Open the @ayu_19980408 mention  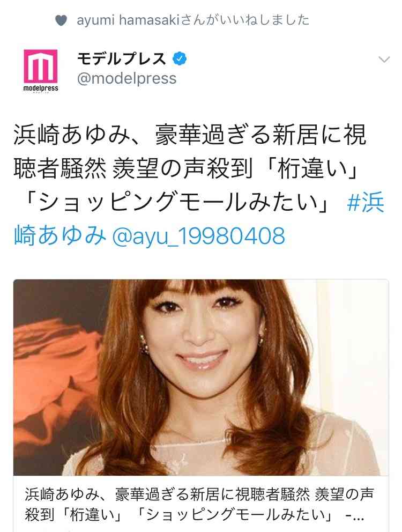[x=198, y=236]
